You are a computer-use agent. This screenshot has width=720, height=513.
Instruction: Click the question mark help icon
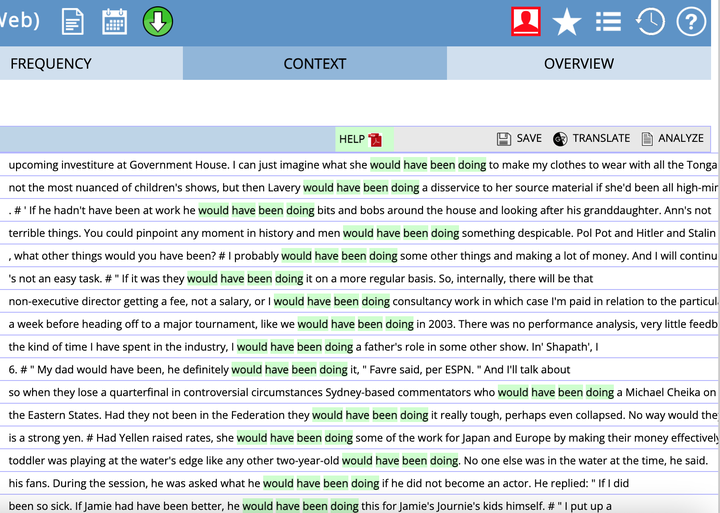691,21
